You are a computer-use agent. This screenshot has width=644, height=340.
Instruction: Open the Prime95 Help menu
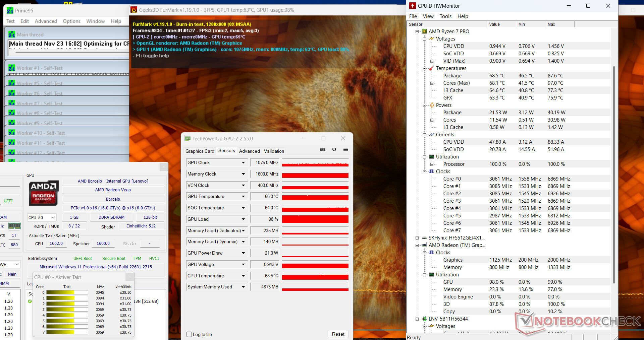[116, 21]
